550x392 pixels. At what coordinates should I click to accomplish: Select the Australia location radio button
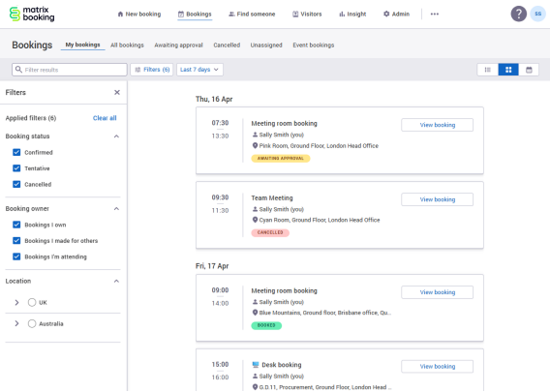(x=32, y=323)
